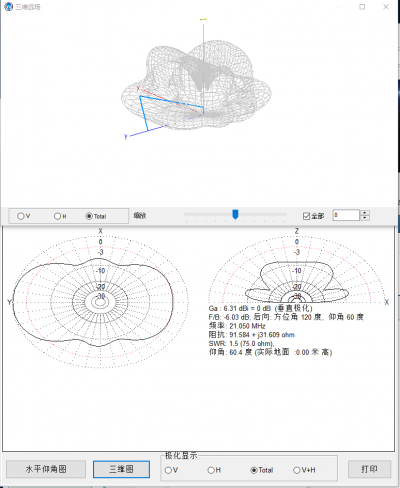Select V+H polarization display option

pos(304,470)
